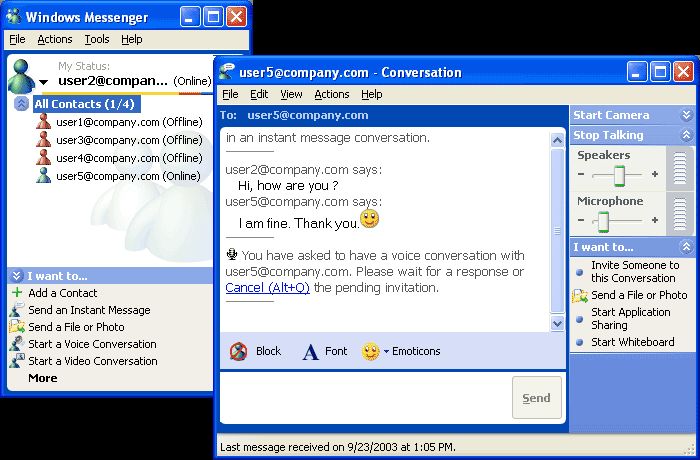Click More in Messenger task list
This screenshot has height=460, width=700.
[43, 378]
